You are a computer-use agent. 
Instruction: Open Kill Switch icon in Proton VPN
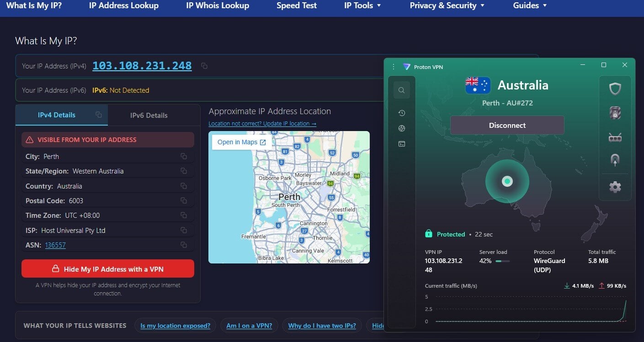615,113
